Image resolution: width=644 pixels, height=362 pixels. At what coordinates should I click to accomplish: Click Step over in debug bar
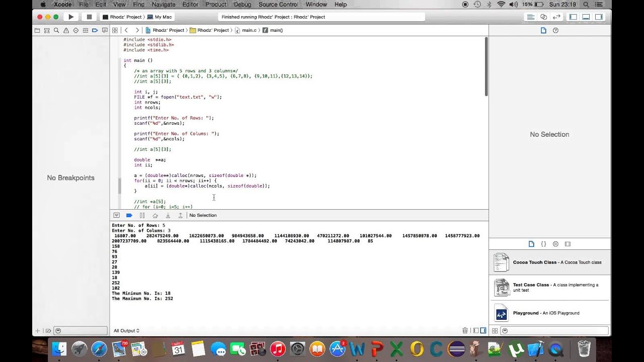tap(155, 215)
